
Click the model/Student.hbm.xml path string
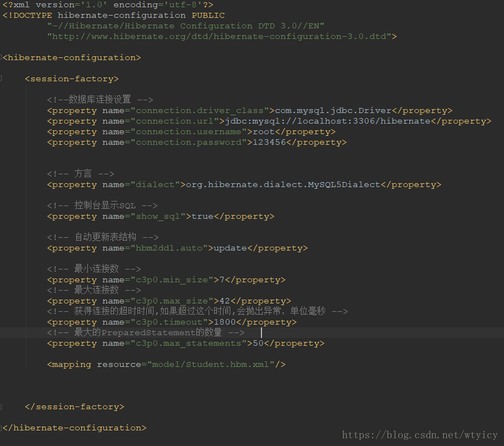point(210,365)
